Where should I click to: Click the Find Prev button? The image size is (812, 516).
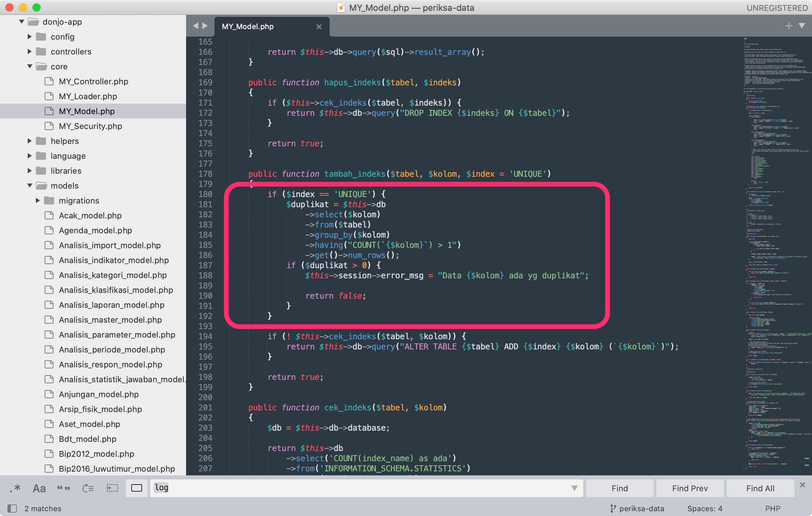pos(690,488)
